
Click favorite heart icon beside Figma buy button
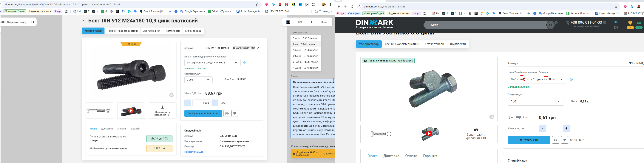pyautogui.click(x=235, y=113)
